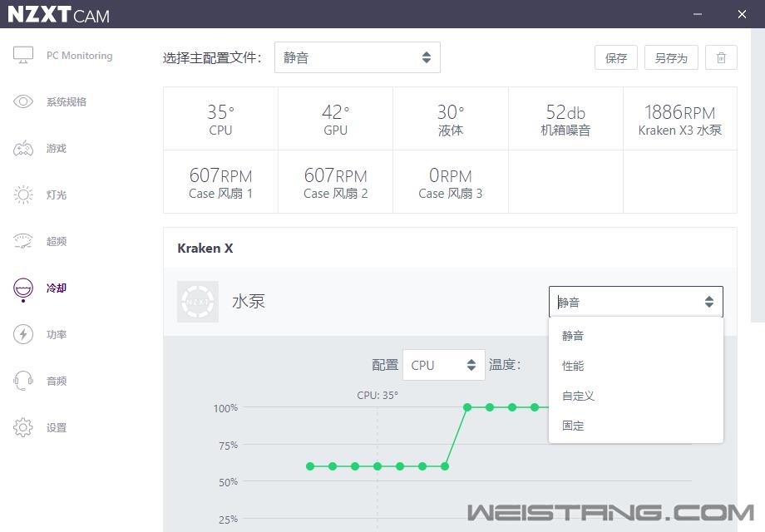This screenshot has height=532, width=765.
Task: Click the first curve point at 100%
Action: (467, 407)
